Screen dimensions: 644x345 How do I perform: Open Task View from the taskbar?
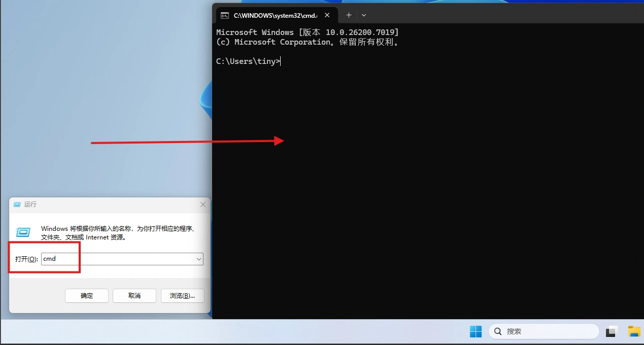click(612, 331)
